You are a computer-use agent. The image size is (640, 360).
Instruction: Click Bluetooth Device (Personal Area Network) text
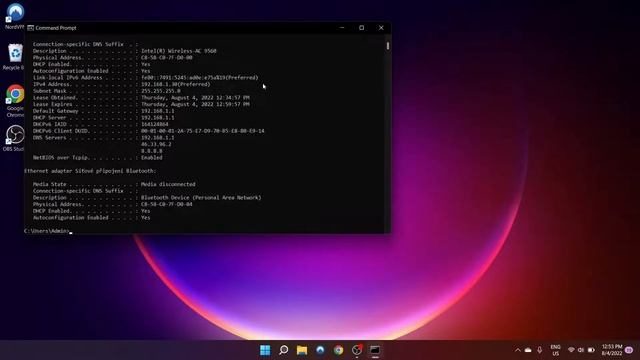201,198
